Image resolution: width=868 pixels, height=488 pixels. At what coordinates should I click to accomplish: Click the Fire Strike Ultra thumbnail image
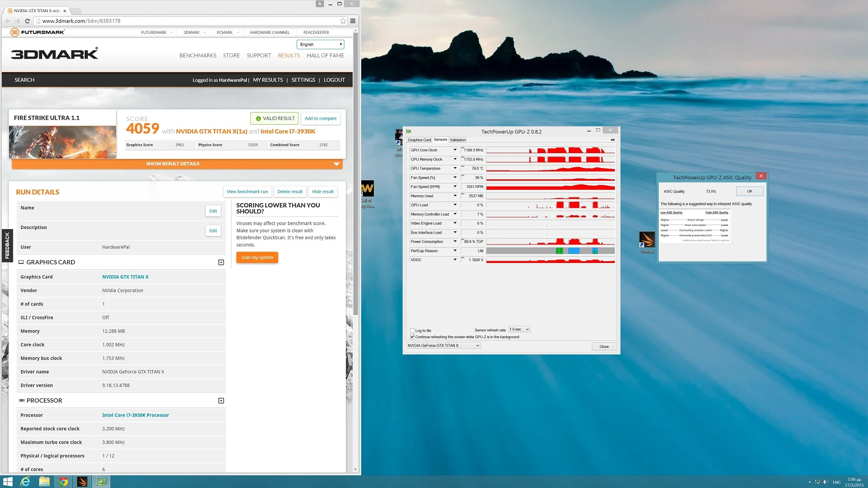(62, 142)
